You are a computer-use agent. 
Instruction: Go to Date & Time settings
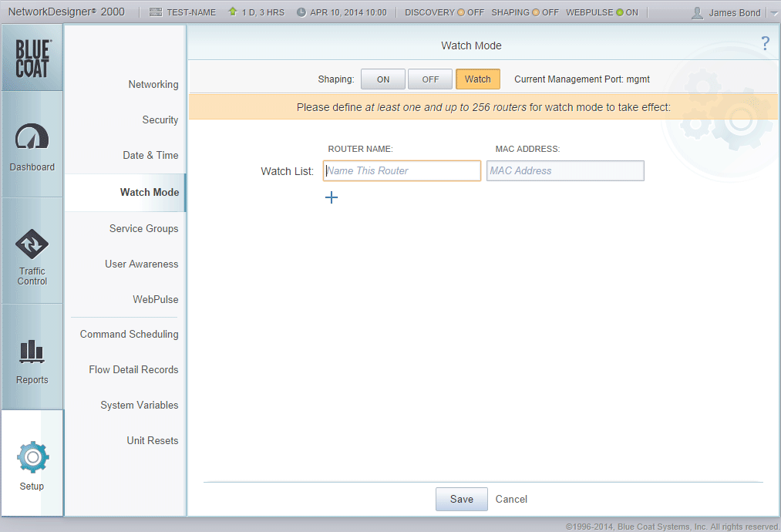[150, 155]
